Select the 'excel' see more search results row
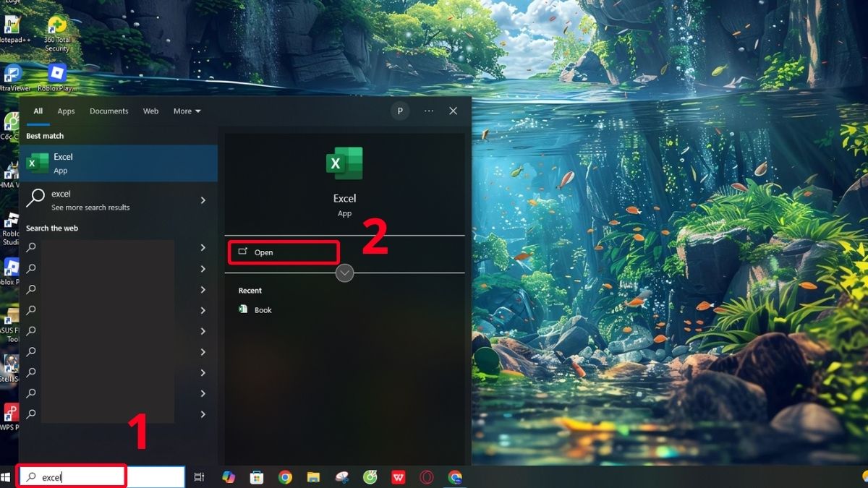This screenshot has width=868, height=488. [x=118, y=200]
